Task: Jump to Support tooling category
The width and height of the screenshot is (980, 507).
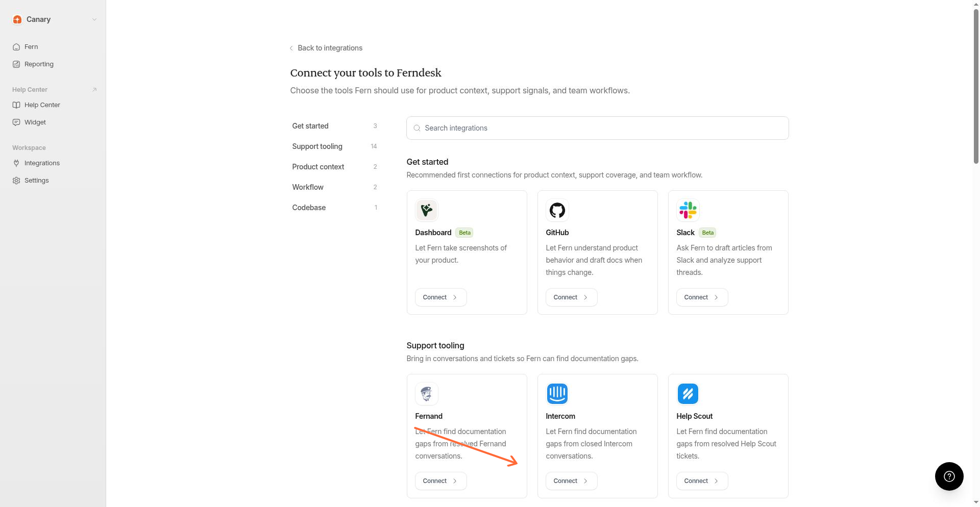Action: 335,146
